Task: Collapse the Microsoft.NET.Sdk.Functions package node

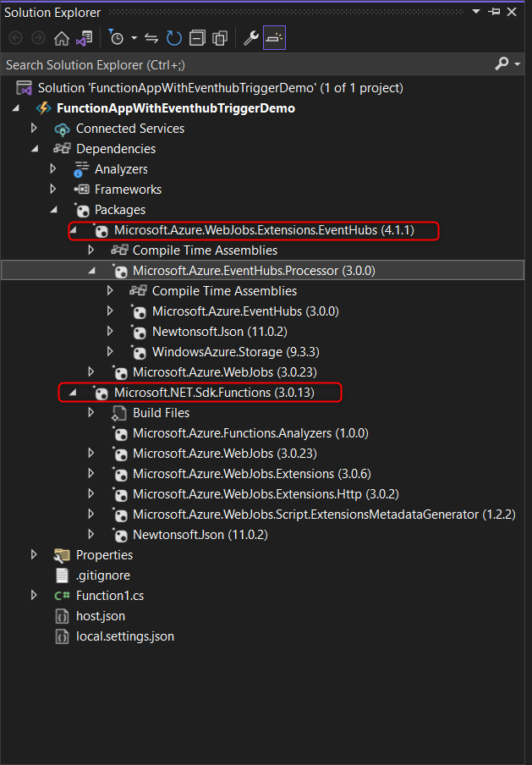Action: tap(73, 392)
